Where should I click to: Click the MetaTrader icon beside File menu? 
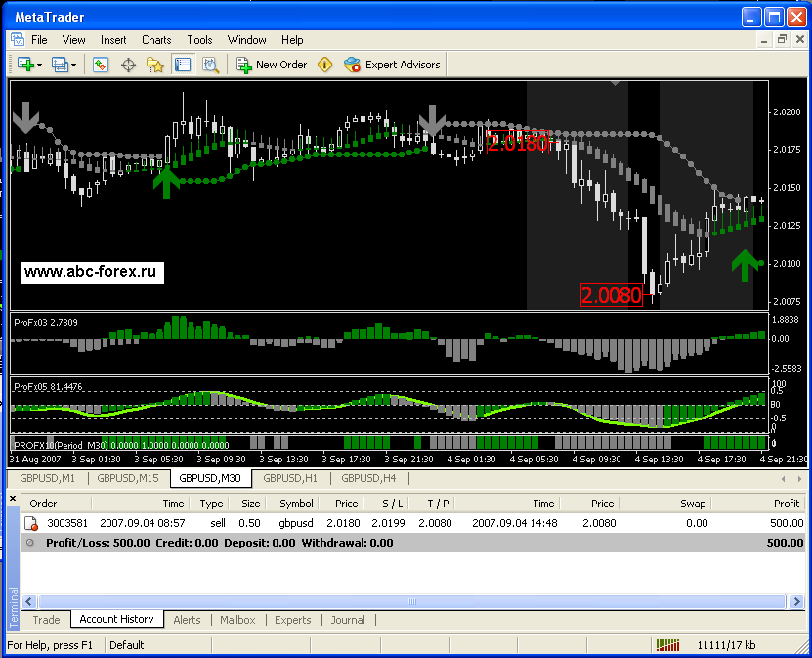[x=18, y=40]
